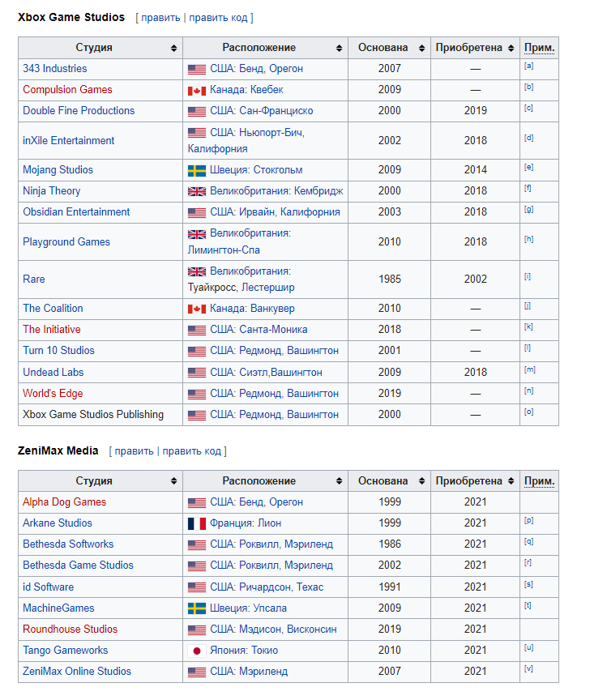This screenshot has width=590, height=700.
Task: Click 'править' next to Xbox Game Studios heading
Action: tap(160, 18)
